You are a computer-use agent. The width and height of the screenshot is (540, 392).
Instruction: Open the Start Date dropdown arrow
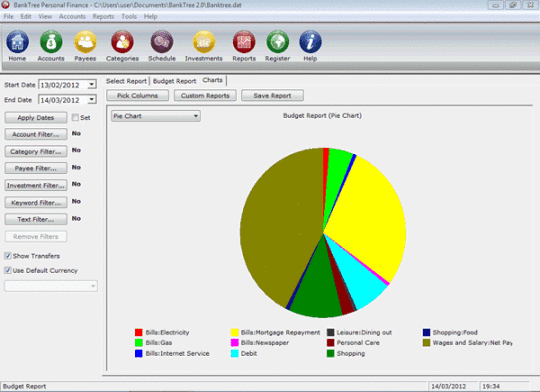[x=92, y=84]
